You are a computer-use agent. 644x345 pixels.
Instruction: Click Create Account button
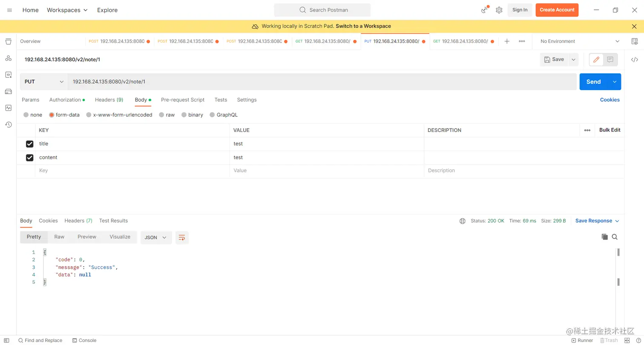(557, 10)
